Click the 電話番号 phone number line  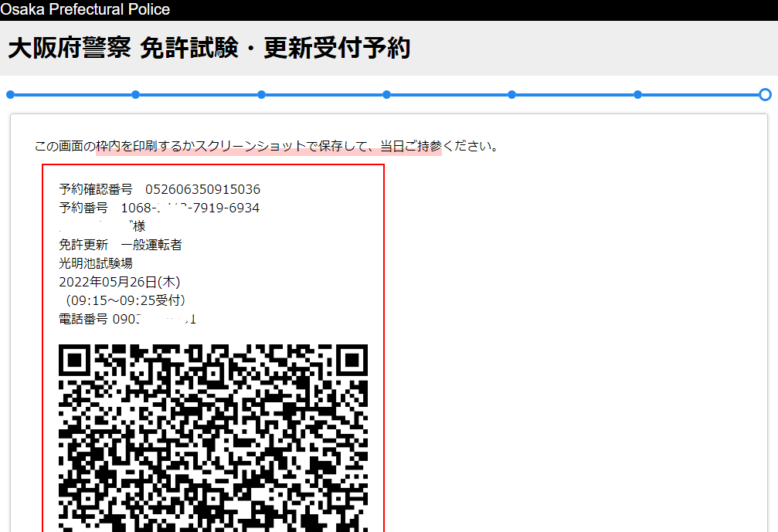click(x=127, y=318)
